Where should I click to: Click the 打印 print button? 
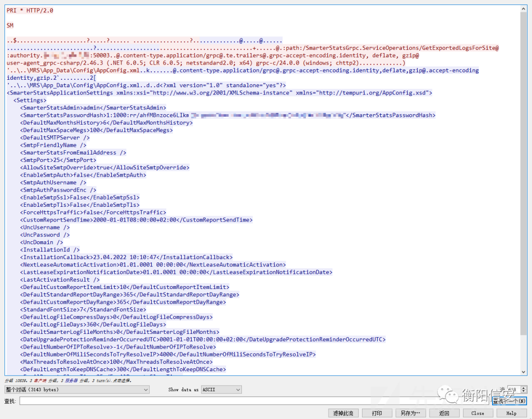pos(377,413)
